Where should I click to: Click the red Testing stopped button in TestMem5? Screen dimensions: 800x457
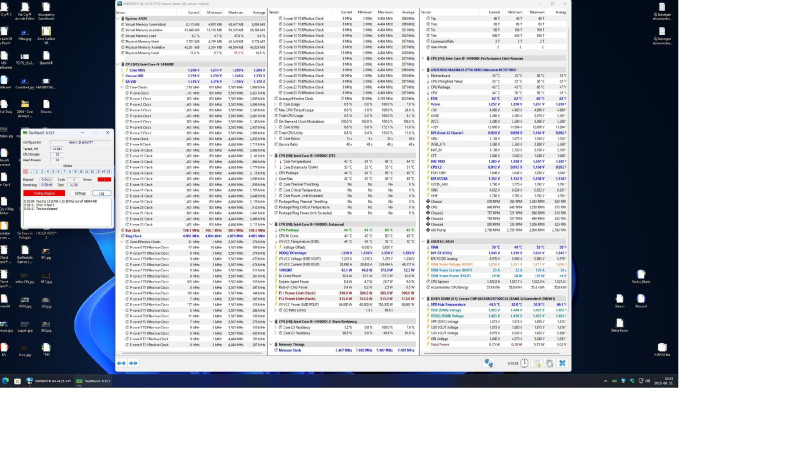coord(44,193)
